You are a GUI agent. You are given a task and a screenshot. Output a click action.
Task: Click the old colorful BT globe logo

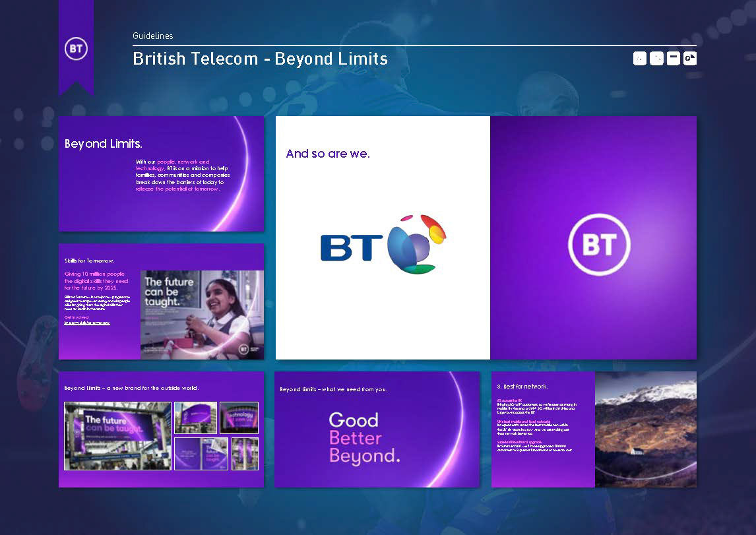pos(384,245)
